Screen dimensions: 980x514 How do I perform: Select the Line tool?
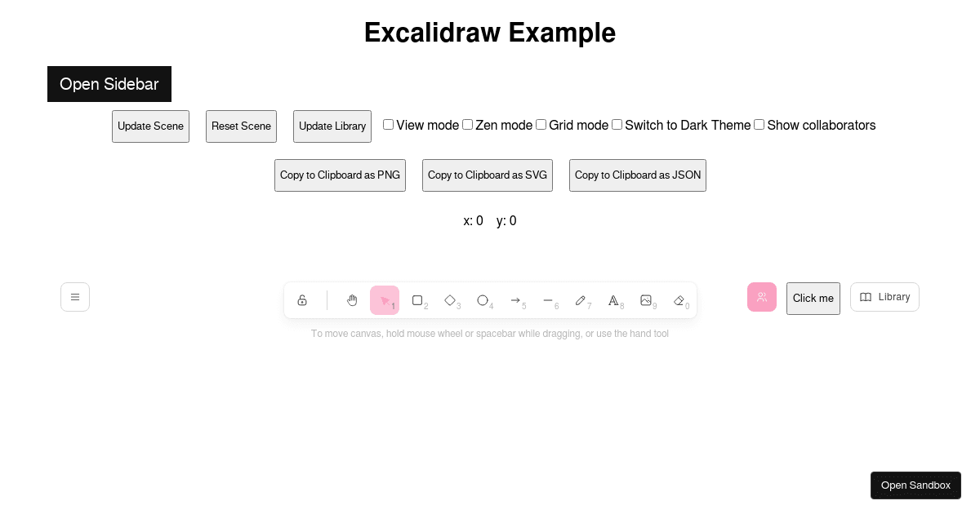pyautogui.click(x=548, y=300)
